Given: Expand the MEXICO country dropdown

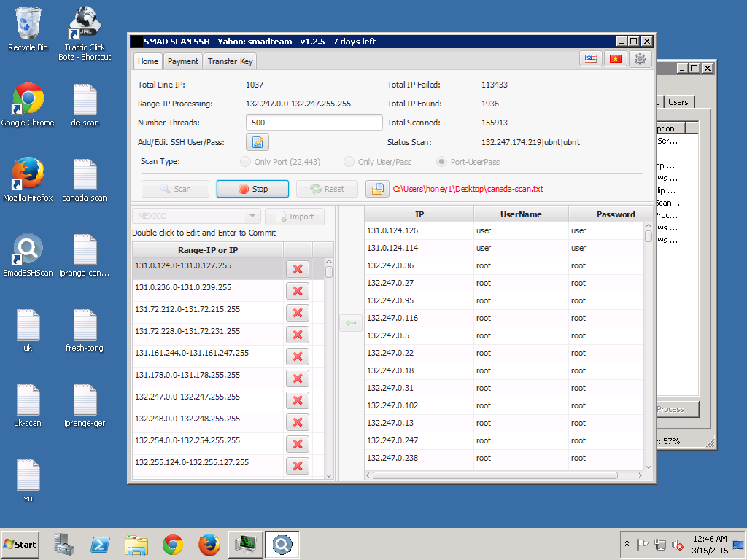Looking at the screenshot, I should click(252, 217).
